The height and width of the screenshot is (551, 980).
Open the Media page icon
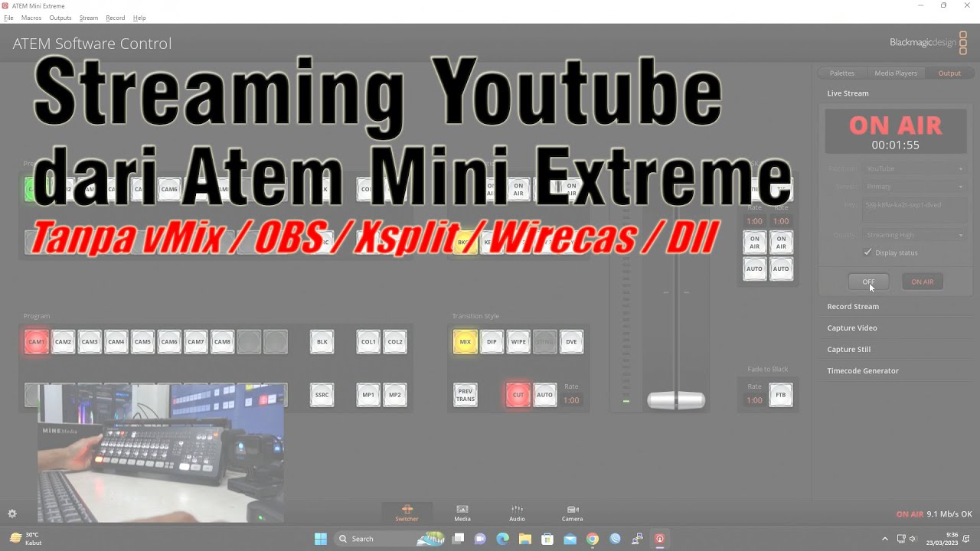click(462, 513)
